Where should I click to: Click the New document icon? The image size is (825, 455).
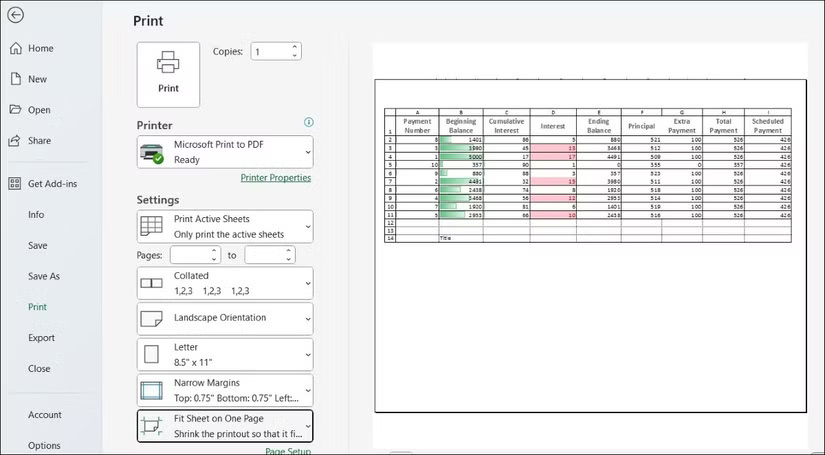(16, 79)
